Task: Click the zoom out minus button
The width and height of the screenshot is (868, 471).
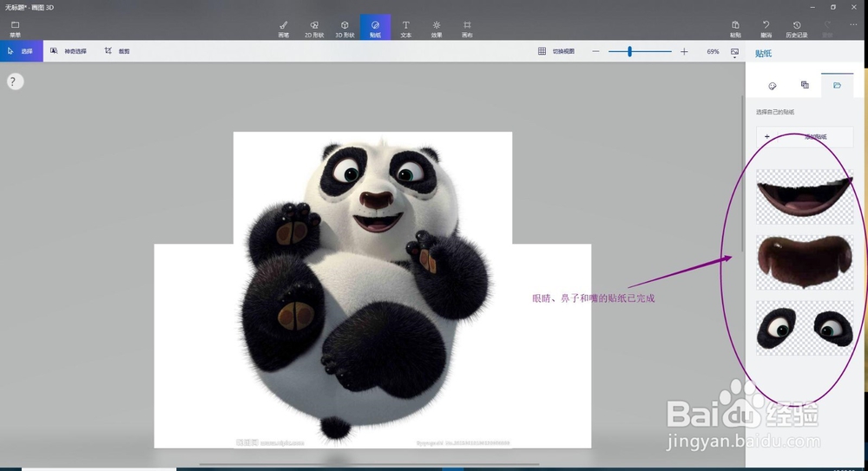Action: (595, 51)
